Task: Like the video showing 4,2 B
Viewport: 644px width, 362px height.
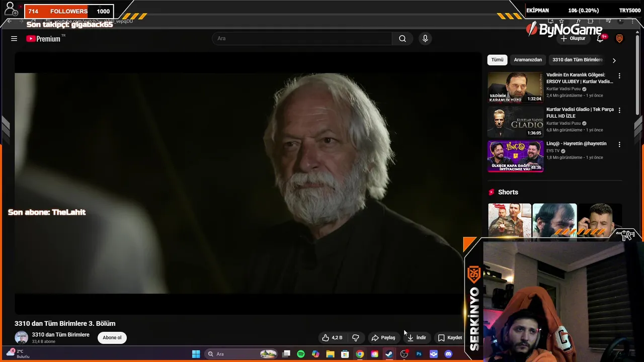Action: pos(332,338)
